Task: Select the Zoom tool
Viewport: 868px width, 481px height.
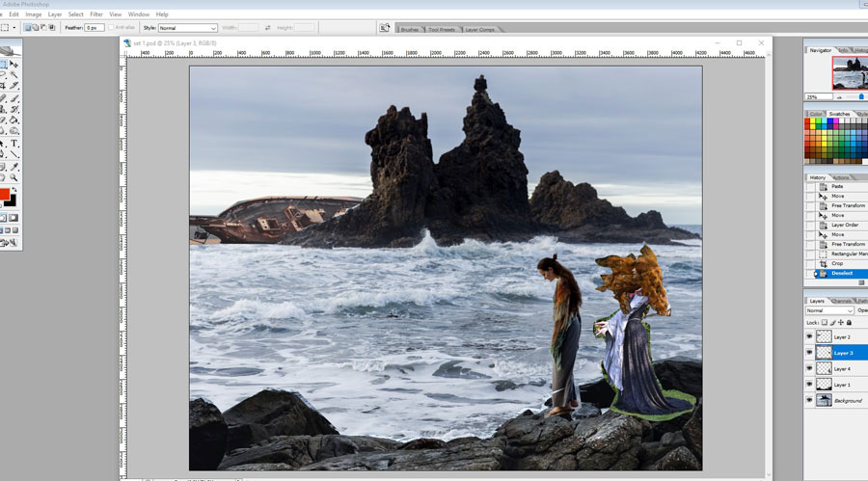Action: [x=14, y=177]
